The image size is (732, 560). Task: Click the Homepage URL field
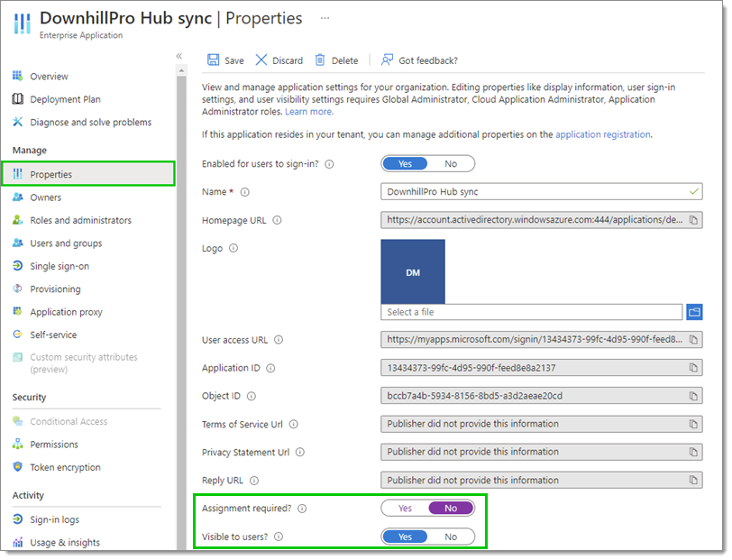[542, 220]
